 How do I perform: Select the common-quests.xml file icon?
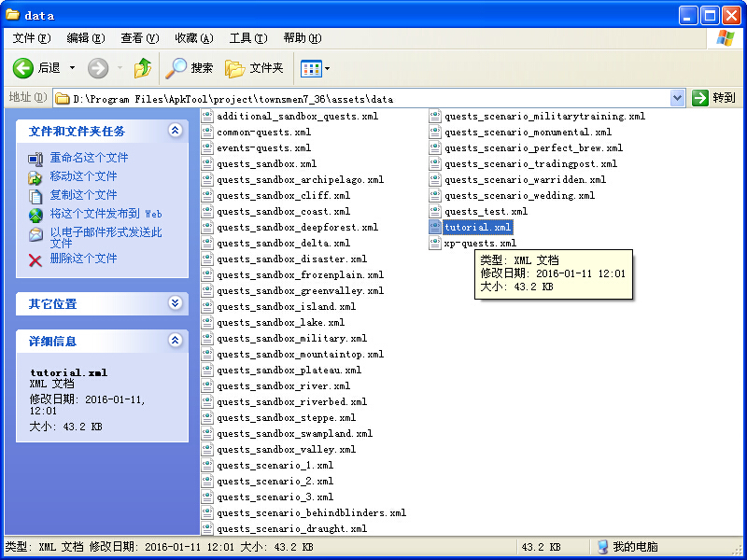tap(206, 132)
